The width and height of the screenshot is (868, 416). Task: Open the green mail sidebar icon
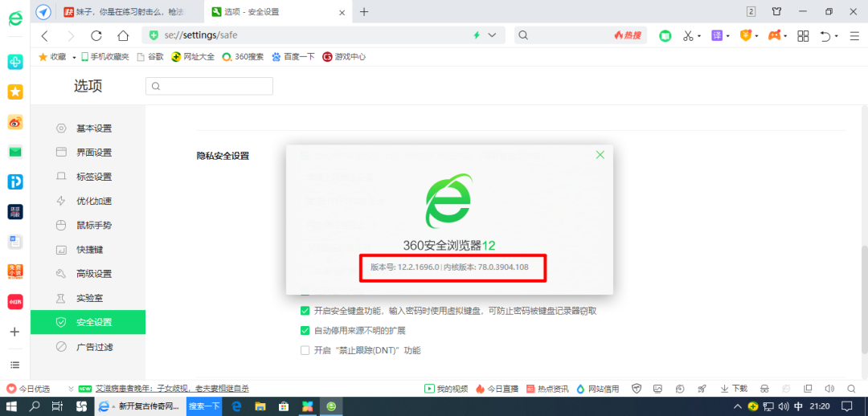point(15,152)
